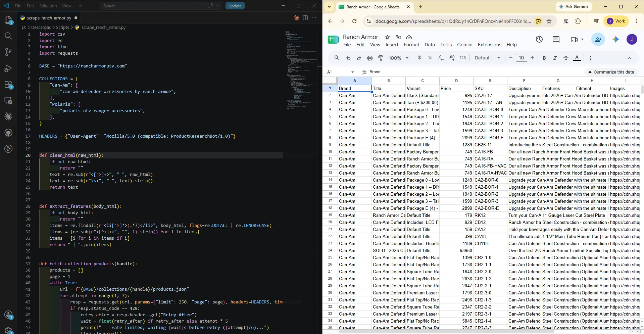
Task: Click the Ask Gemini button in Chrome
Action: (x=573, y=7)
